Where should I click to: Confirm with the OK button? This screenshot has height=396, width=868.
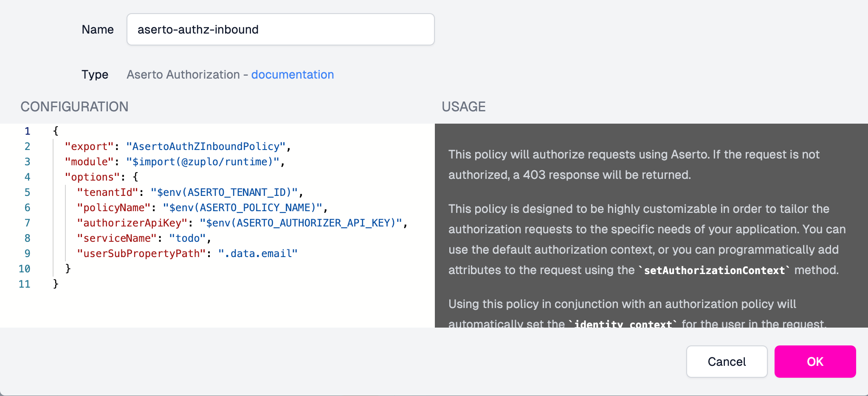tap(815, 362)
